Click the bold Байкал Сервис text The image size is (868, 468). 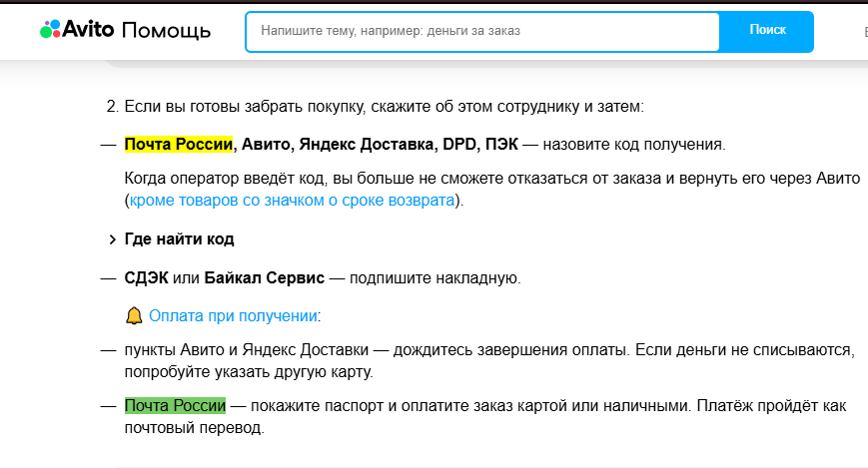click(264, 277)
